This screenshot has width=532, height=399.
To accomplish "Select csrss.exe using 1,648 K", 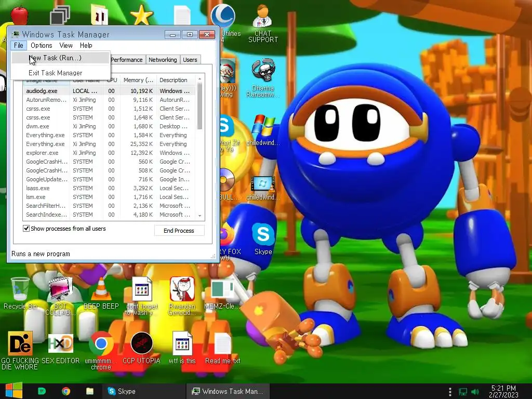I will pos(110,117).
